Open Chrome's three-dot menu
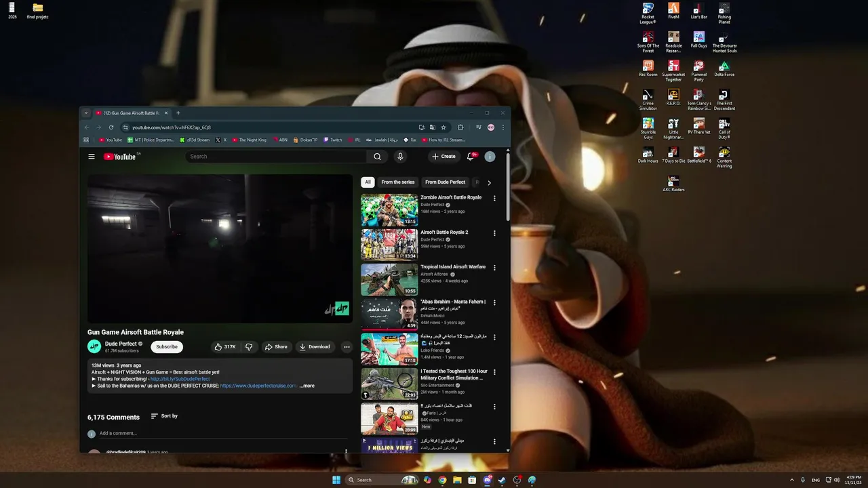This screenshot has height=488, width=868. (x=502, y=127)
